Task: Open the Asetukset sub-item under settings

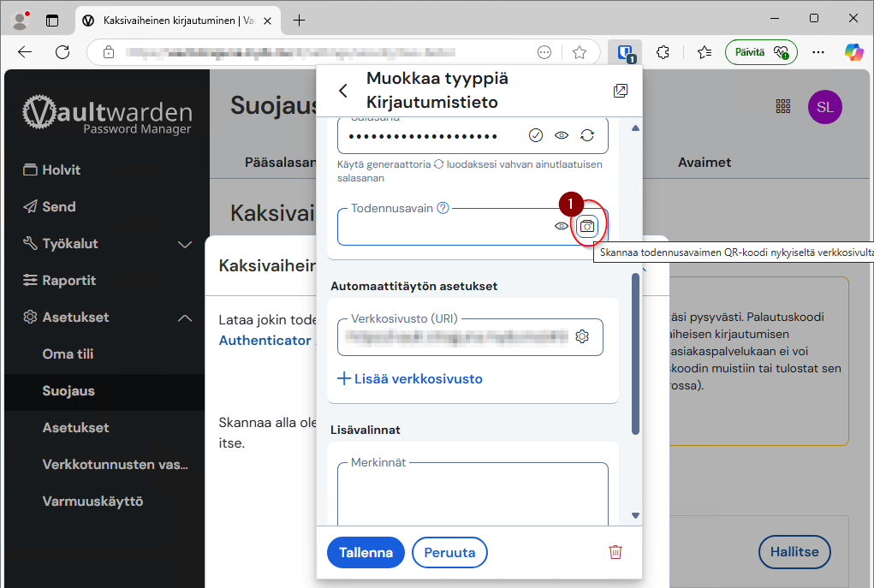Action: tap(76, 427)
